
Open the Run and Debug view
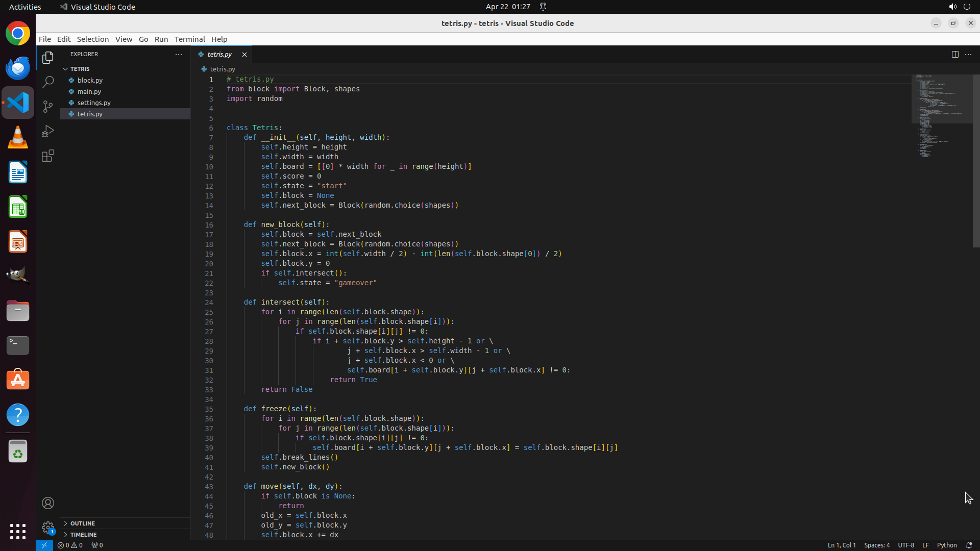(48, 131)
